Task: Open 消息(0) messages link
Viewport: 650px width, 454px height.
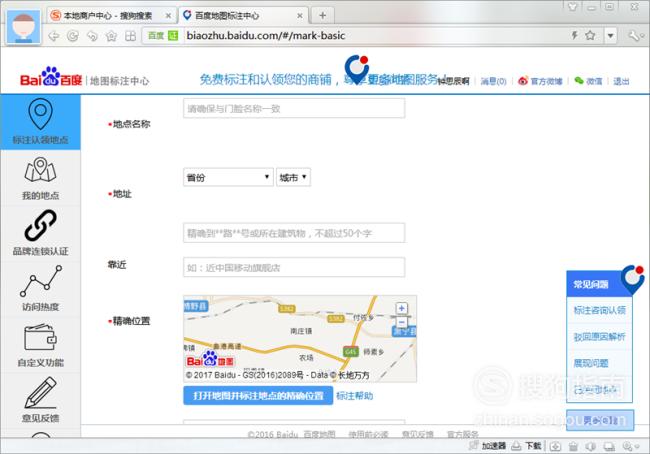Action: click(493, 81)
